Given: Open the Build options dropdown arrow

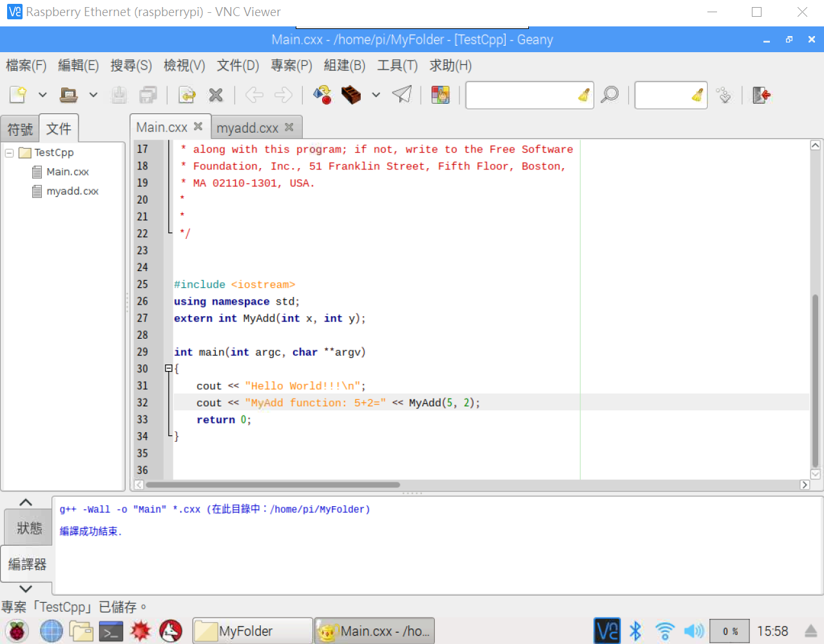Looking at the screenshot, I should (x=376, y=95).
